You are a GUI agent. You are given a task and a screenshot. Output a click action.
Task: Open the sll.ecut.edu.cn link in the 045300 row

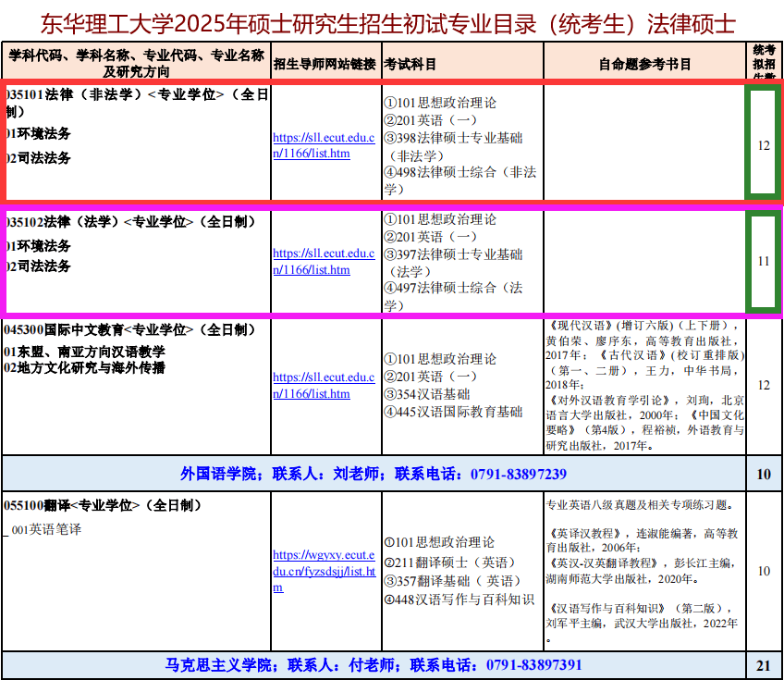[x=324, y=385]
